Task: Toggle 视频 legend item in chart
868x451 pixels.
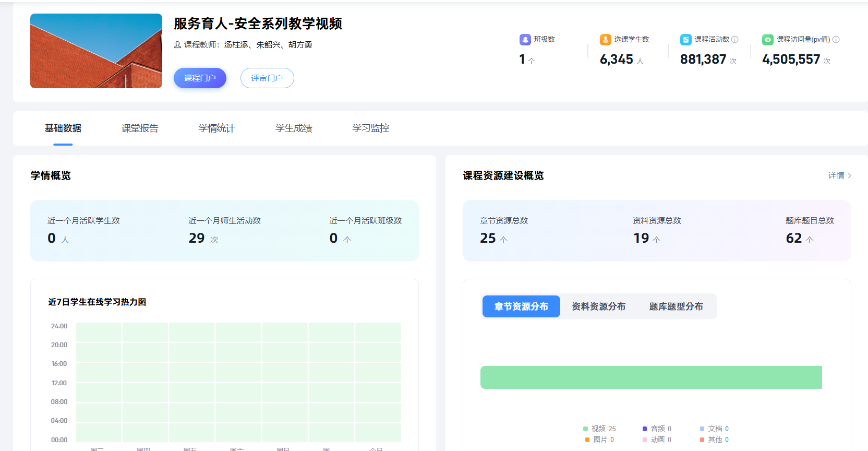Action: 599,429
